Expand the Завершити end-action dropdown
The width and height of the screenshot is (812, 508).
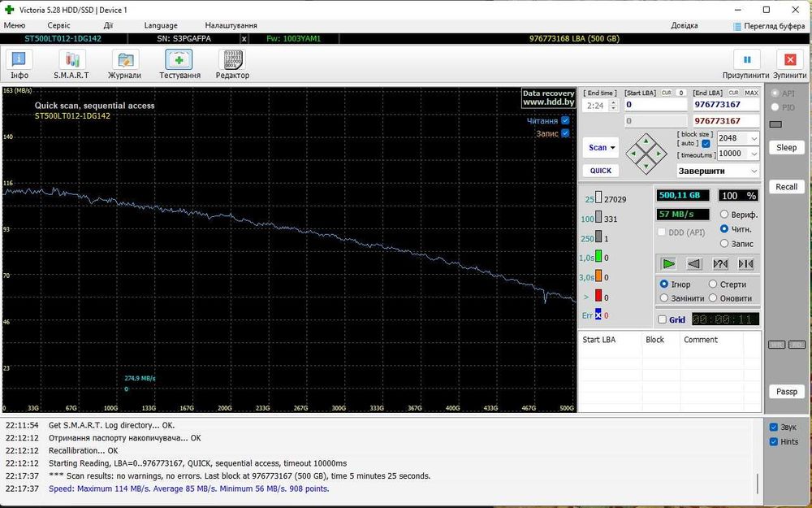coord(754,172)
